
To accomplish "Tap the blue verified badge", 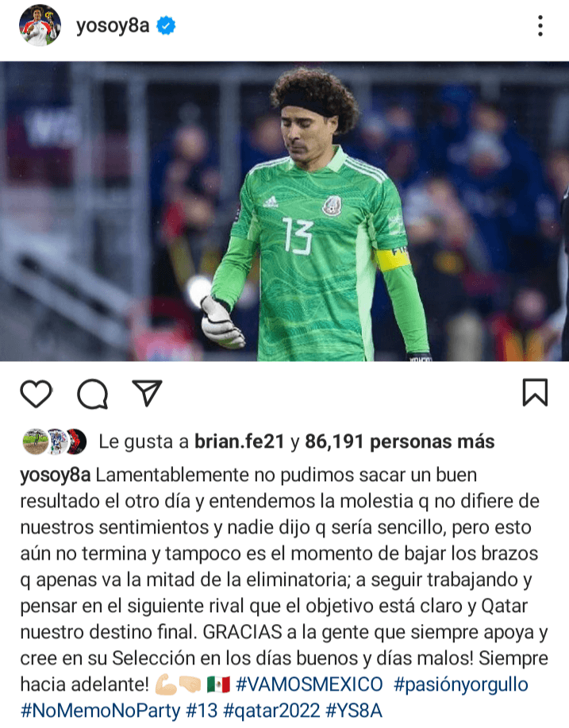I will click(x=166, y=25).
